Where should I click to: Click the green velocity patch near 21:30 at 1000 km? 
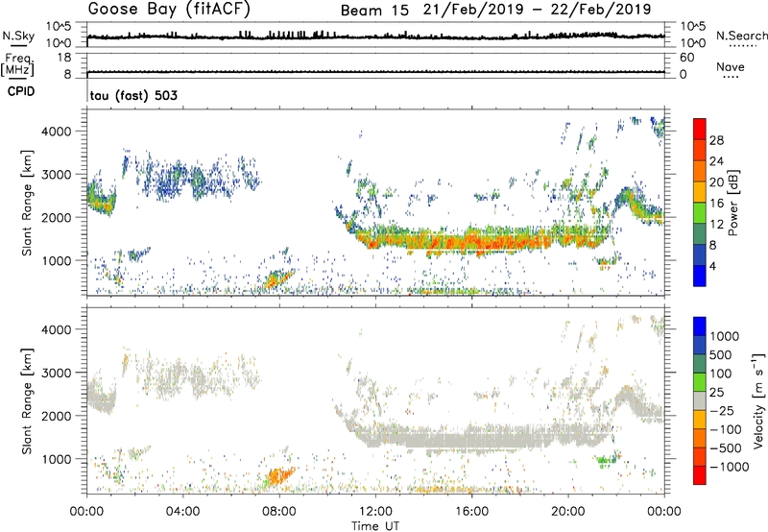[607, 460]
